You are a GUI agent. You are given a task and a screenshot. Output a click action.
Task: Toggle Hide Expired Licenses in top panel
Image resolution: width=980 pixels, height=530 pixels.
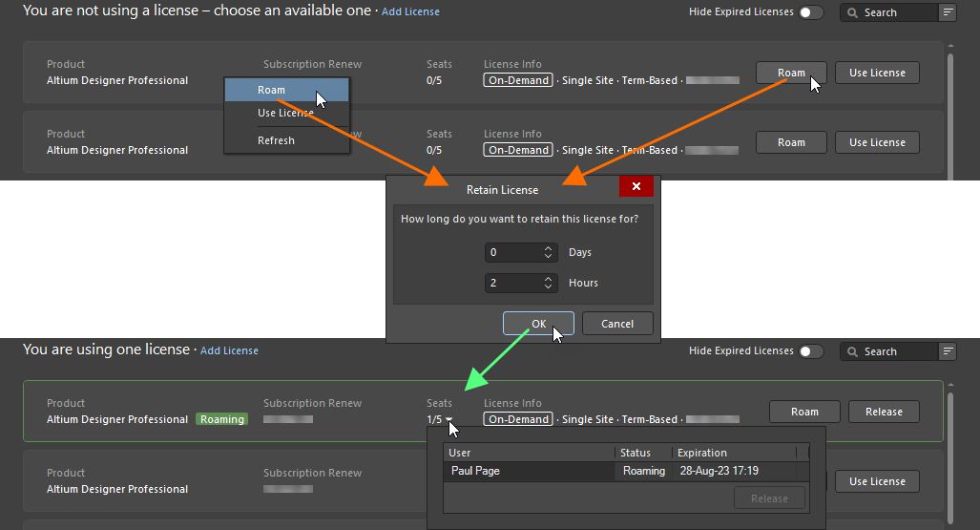(x=811, y=12)
